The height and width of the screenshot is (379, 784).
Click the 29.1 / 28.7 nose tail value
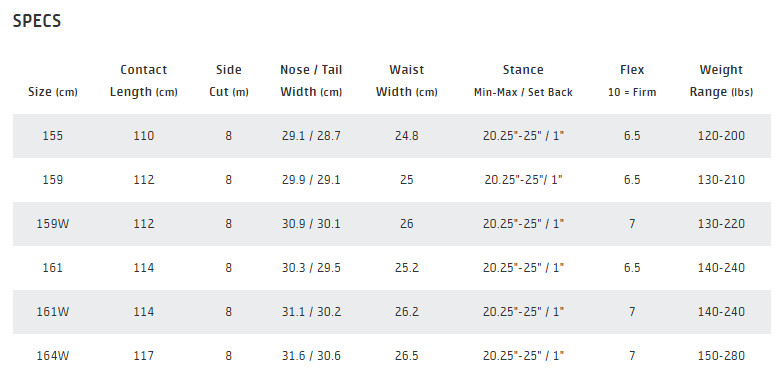tap(311, 136)
